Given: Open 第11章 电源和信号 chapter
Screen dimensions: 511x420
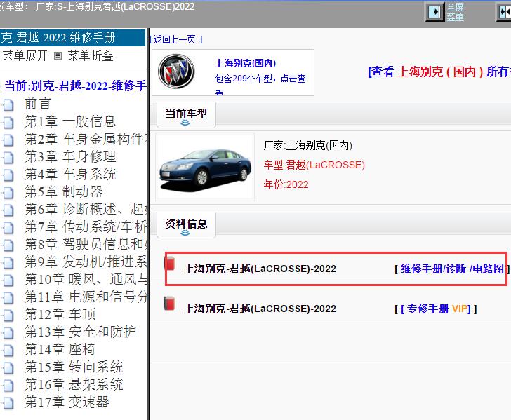Looking at the screenshot, I should click(x=86, y=297).
